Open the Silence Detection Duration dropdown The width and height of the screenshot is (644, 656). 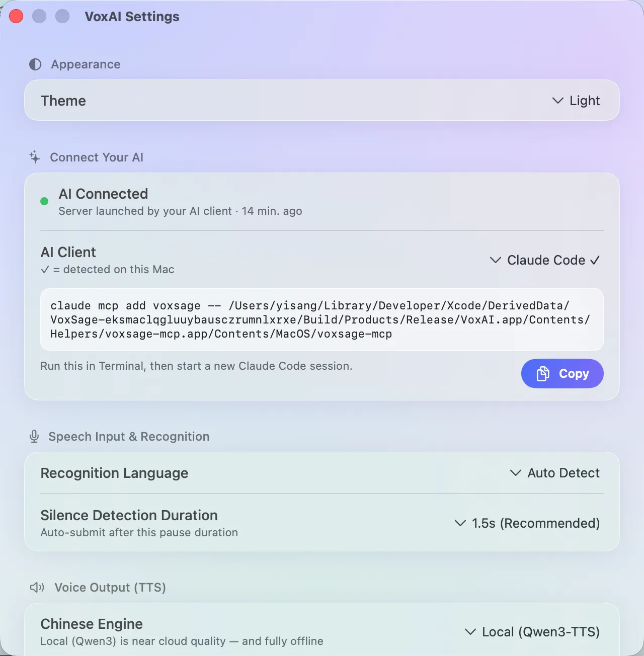point(527,523)
